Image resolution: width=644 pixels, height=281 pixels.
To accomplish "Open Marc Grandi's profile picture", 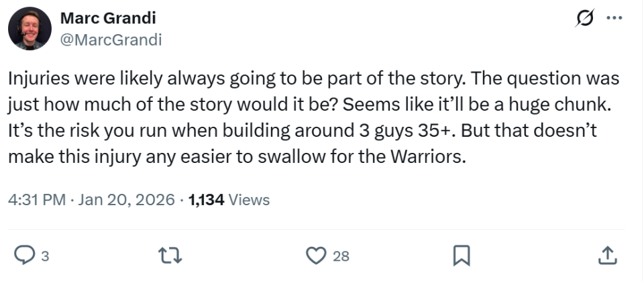I will (x=30, y=28).
